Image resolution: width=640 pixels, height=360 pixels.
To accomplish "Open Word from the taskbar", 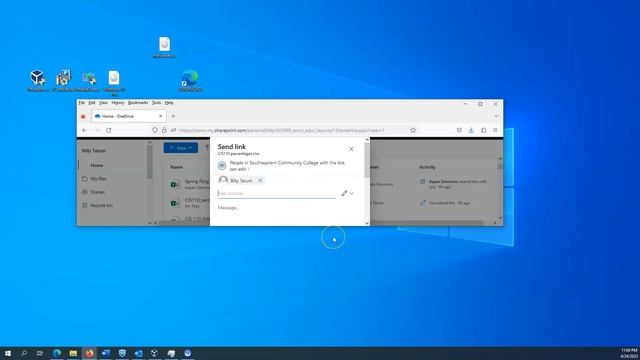I will pos(106,353).
